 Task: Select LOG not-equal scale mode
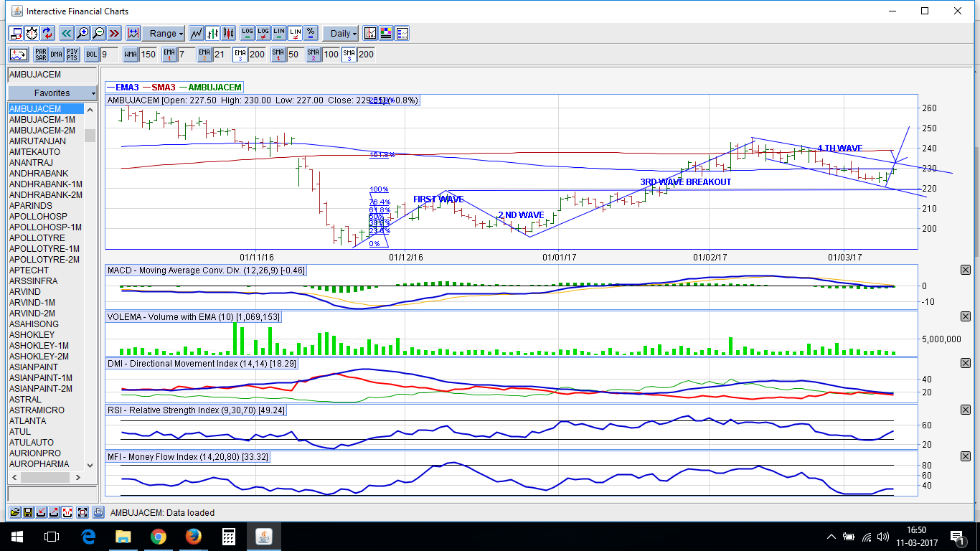(x=263, y=33)
